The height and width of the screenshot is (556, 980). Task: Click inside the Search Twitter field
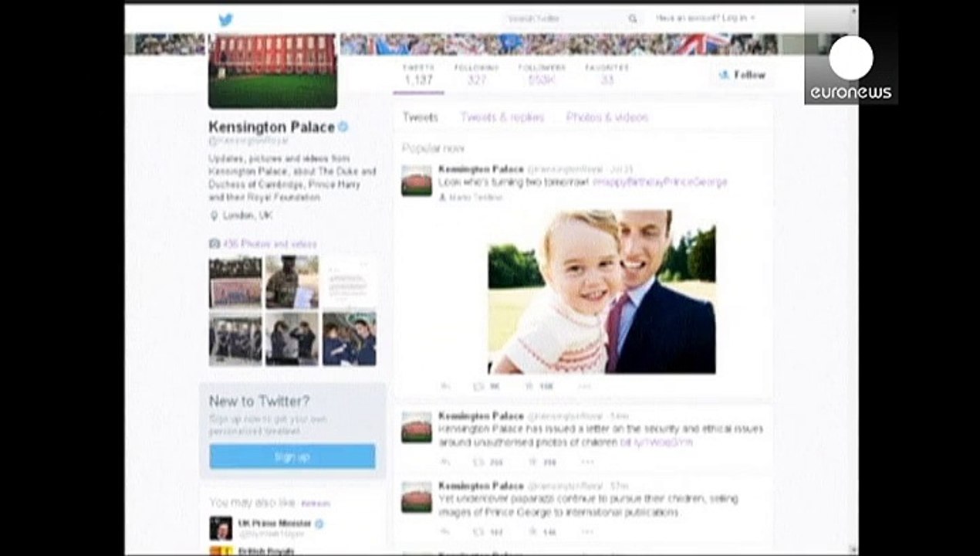(x=565, y=19)
